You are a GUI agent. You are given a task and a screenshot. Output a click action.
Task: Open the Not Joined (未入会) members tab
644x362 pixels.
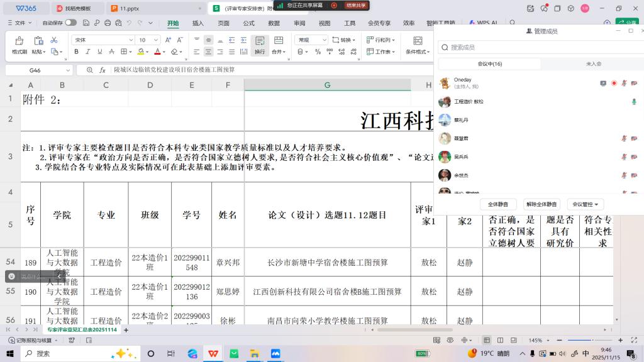pyautogui.click(x=594, y=64)
